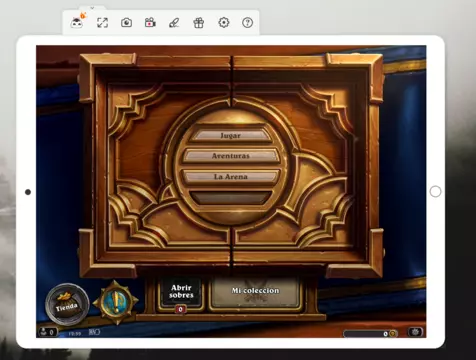Click the Jugar menu button
This screenshot has width=476, height=360.
tap(231, 136)
